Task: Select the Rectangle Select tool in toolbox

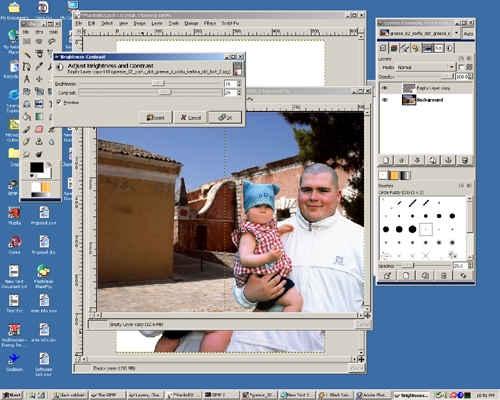Action: point(27,41)
